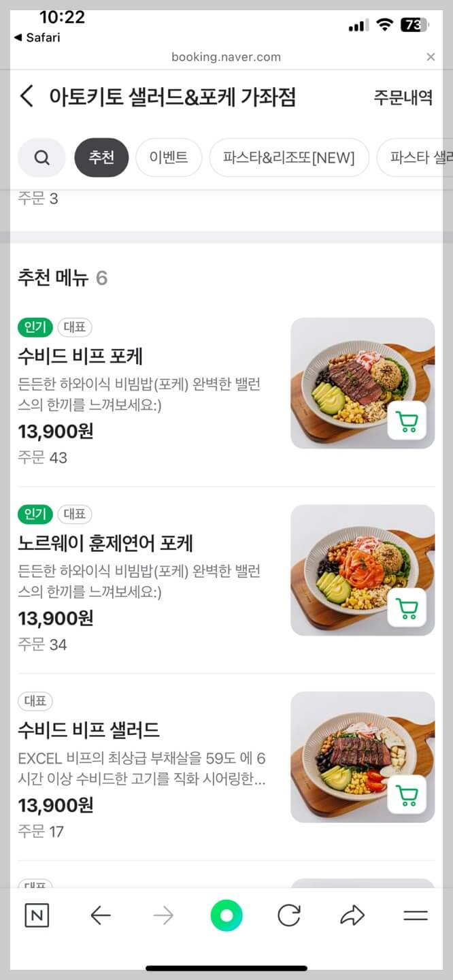Select the 추천 category chip
Viewport: 453px width, 980px height.
point(101,157)
